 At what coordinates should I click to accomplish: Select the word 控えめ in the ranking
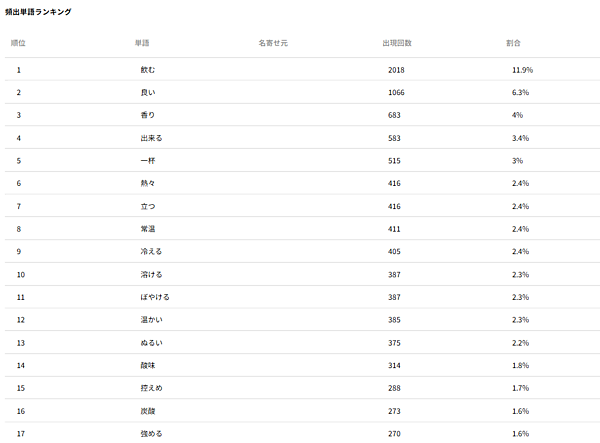151,388
